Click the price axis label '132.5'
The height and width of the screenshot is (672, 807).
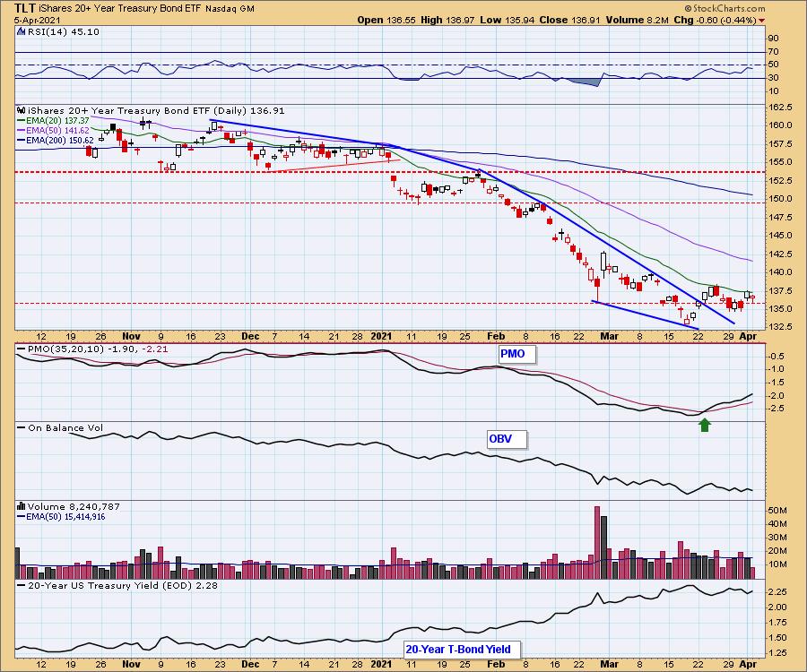781,327
